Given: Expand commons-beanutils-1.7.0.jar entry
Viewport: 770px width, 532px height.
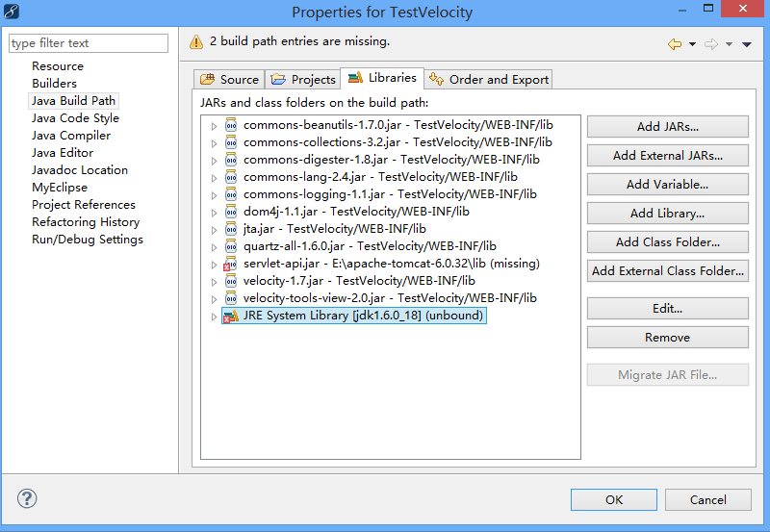Looking at the screenshot, I should pyautogui.click(x=214, y=126).
